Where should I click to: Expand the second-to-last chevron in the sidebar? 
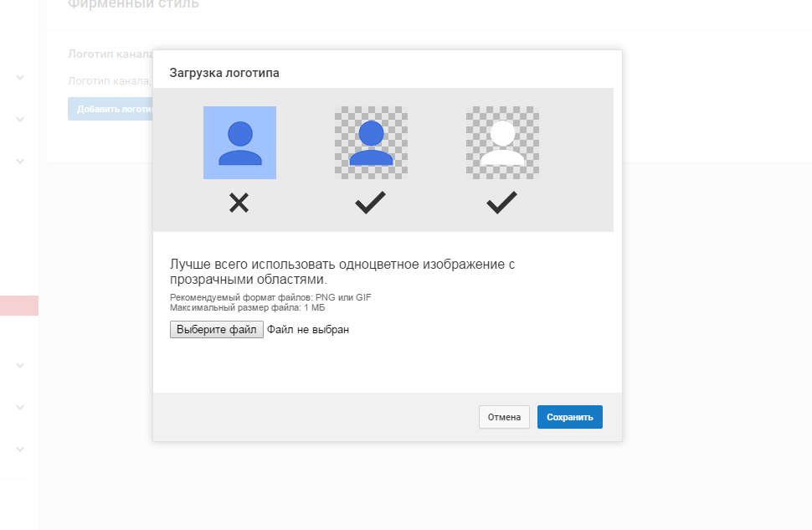point(20,407)
